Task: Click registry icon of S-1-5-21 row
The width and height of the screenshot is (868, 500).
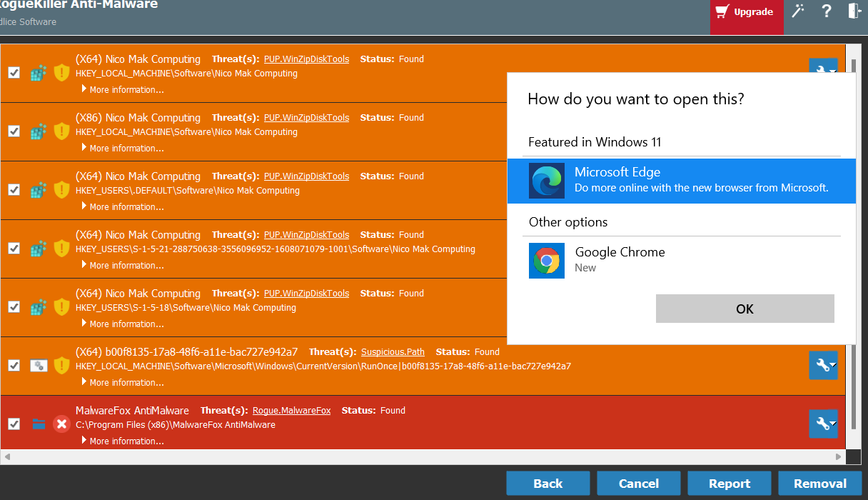Action: [x=39, y=249]
